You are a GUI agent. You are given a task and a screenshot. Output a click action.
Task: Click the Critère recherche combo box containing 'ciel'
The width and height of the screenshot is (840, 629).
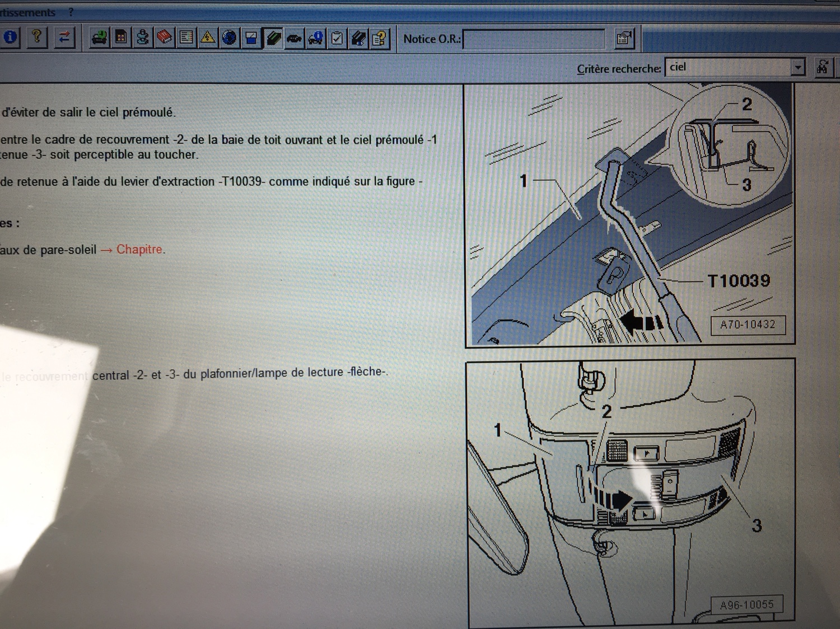728,68
